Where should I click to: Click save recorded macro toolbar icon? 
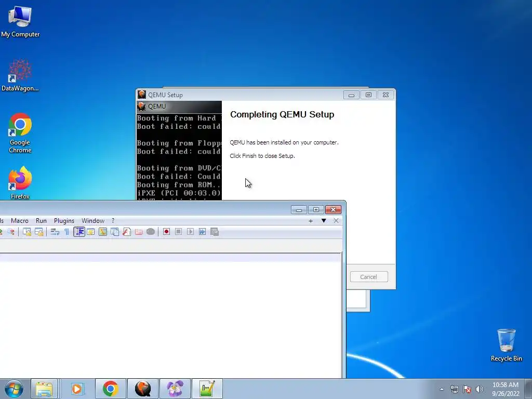point(215,232)
